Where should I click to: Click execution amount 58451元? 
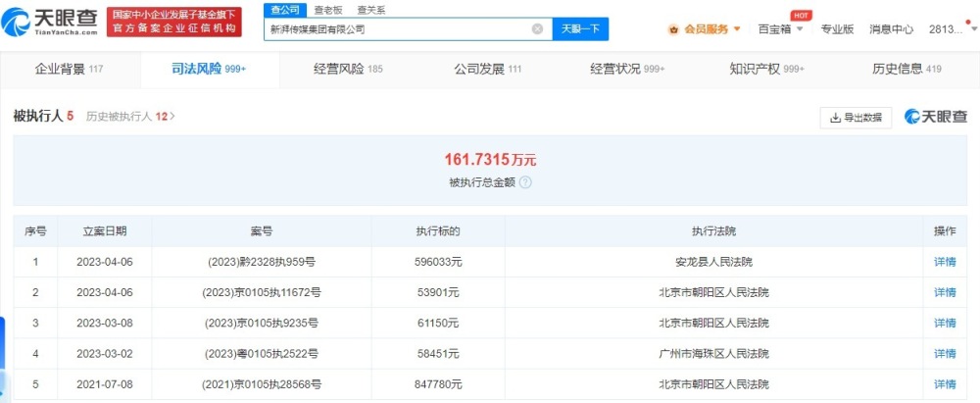pyautogui.click(x=438, y=354)
